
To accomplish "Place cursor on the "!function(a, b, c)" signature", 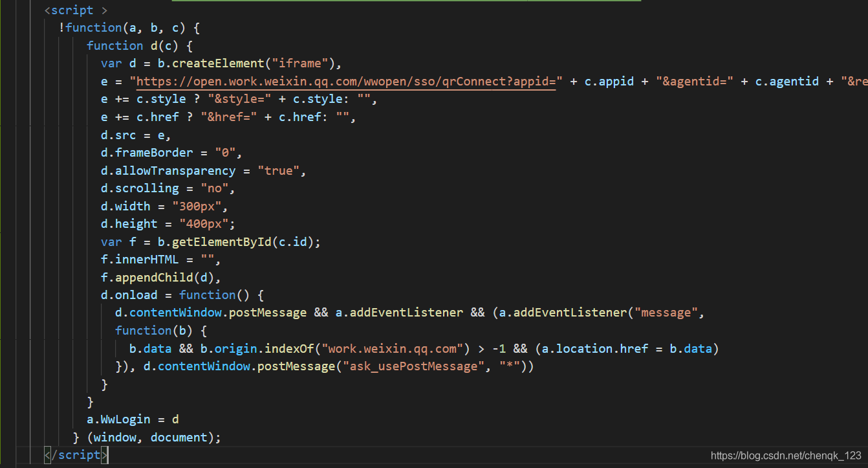I will click(x=122, y=28).
